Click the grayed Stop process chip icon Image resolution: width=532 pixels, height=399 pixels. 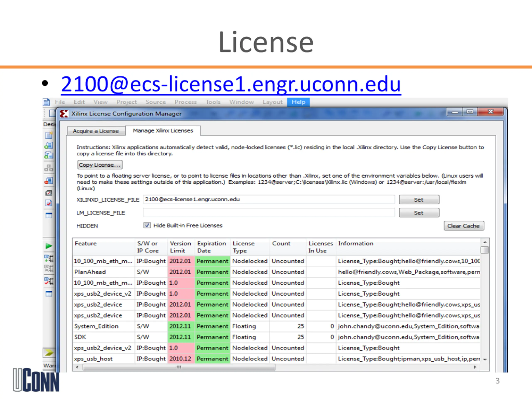49,268
